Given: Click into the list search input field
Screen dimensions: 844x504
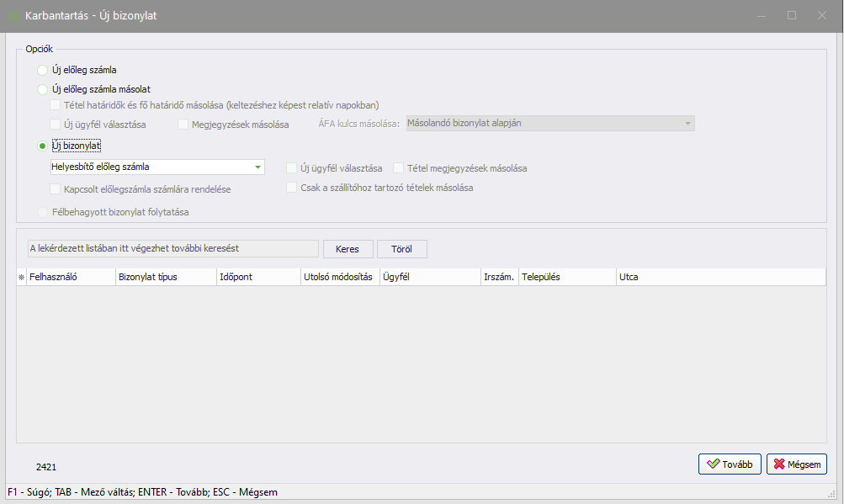Looking at the screenshot, I should 173,249.
